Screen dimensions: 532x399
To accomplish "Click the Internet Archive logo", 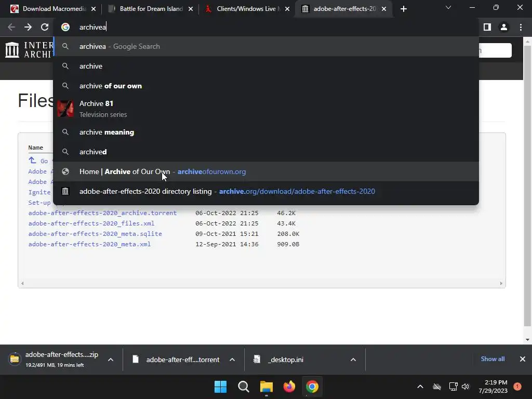I will 12,50.
